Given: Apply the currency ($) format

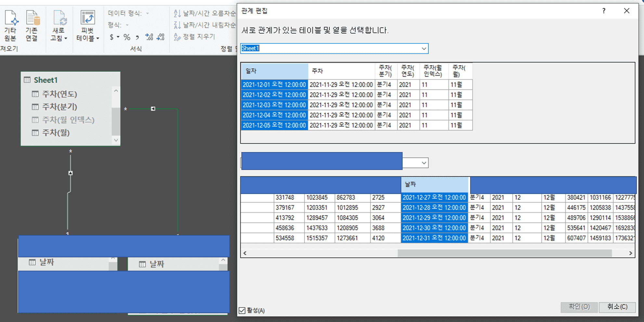Looking at the screenshot, I should (x=111, y=37).
